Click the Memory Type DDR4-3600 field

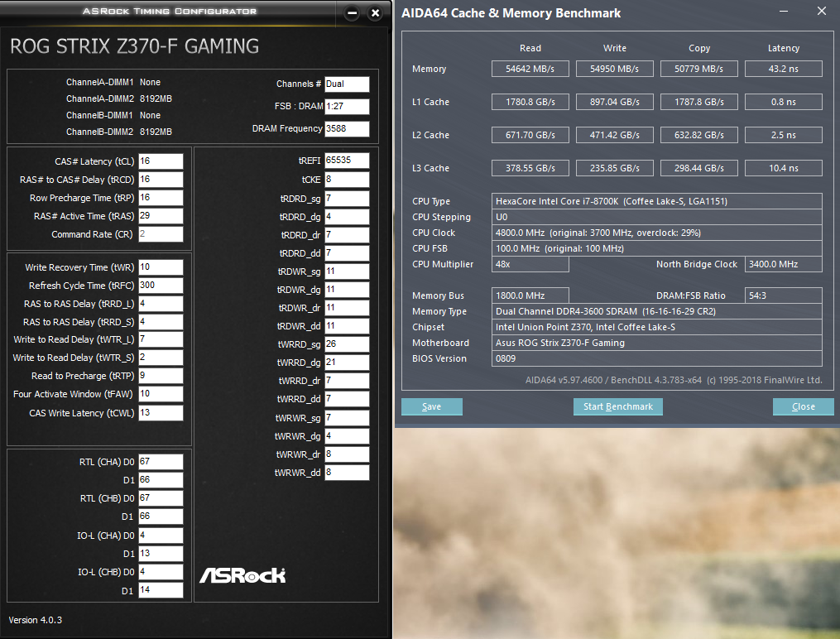657,311
